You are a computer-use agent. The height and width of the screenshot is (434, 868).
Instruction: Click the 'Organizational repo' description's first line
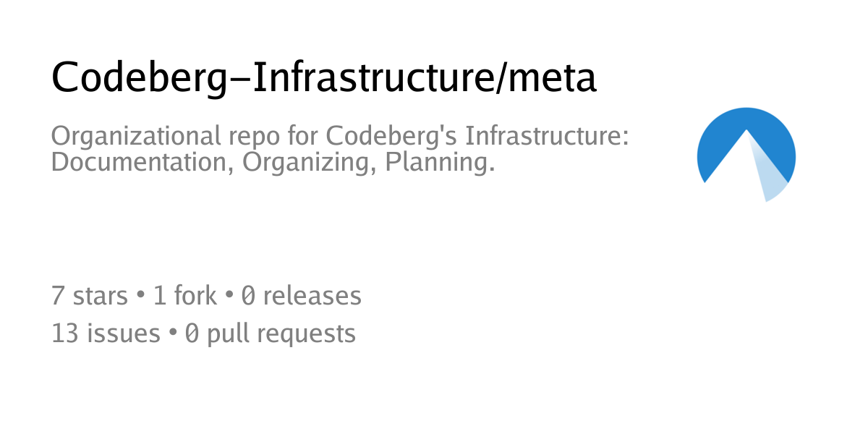coord(340,136)
